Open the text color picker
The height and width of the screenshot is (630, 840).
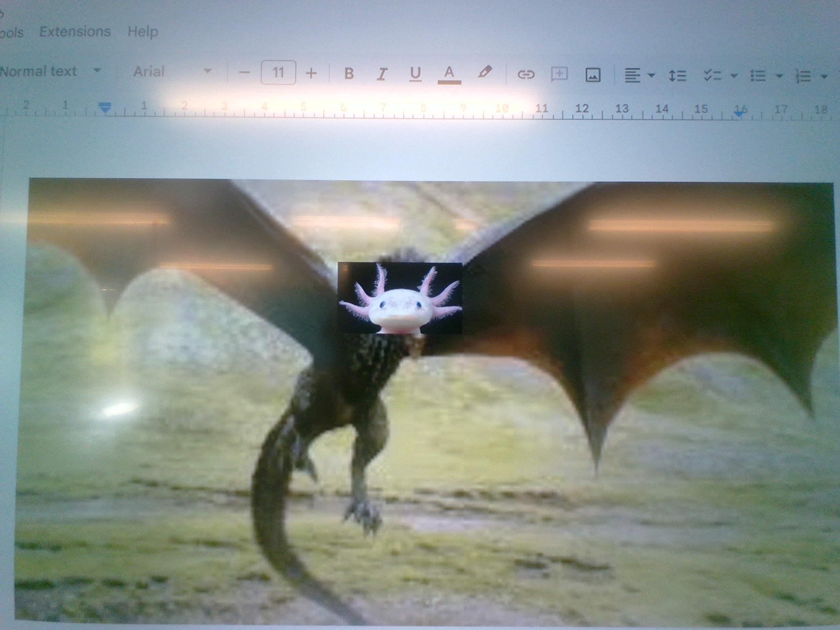tap(449, 73)
